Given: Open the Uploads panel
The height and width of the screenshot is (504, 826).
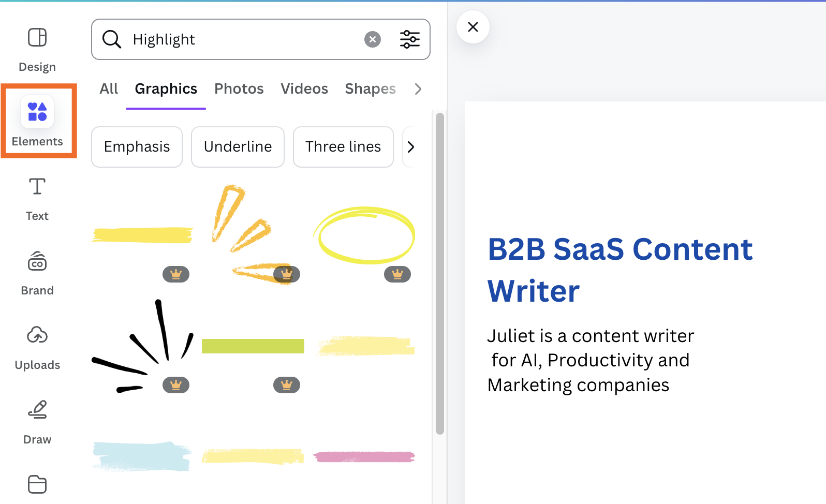Looking at the screenshot, I should pos(37,348).
